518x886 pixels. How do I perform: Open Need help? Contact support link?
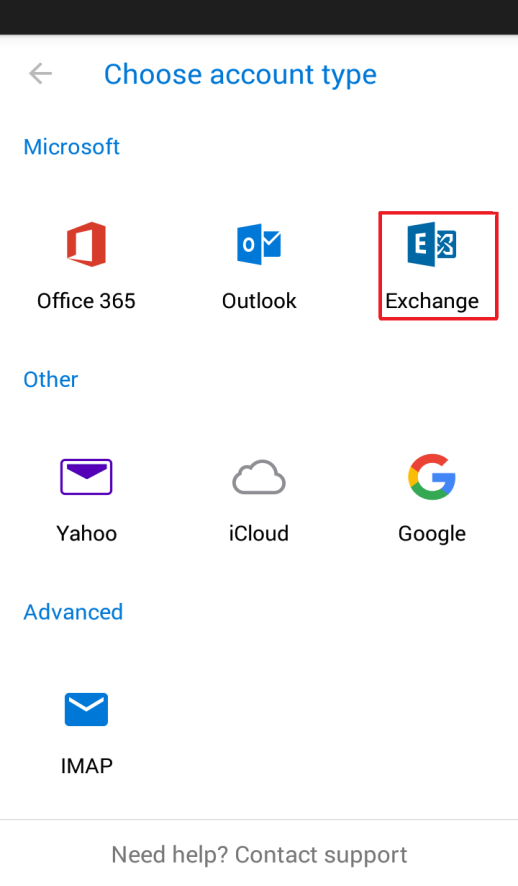pyautogui.click(x=259, y=855)
